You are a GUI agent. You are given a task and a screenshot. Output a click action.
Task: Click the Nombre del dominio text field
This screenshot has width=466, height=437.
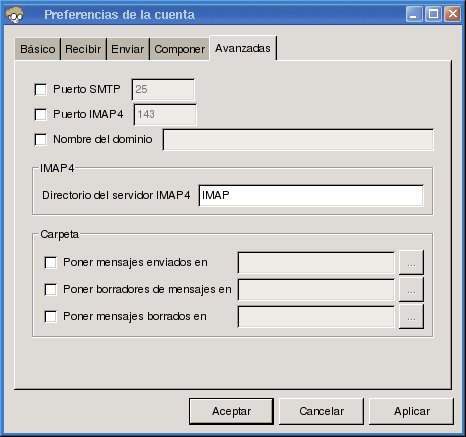coord(298,140)
